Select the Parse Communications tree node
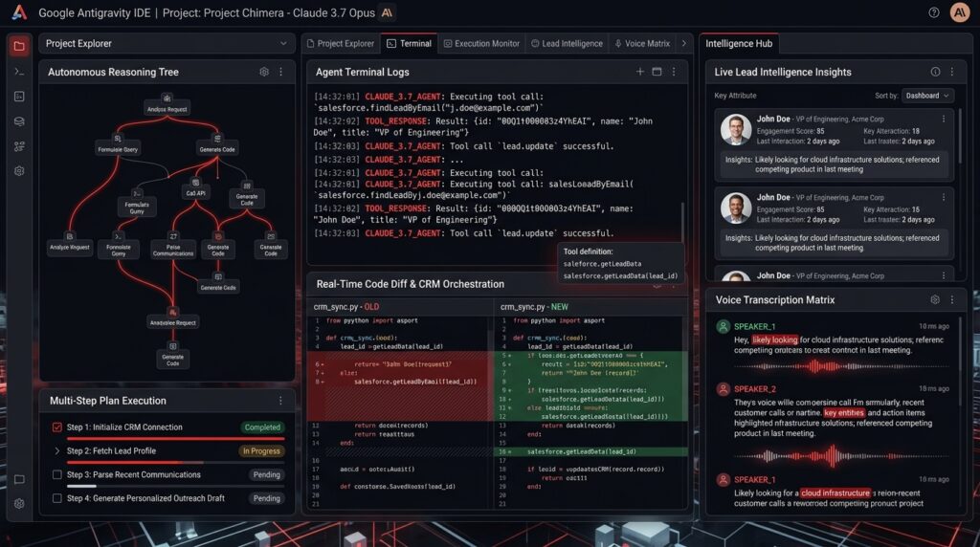 pyautogui.click(x=173, y=246)
